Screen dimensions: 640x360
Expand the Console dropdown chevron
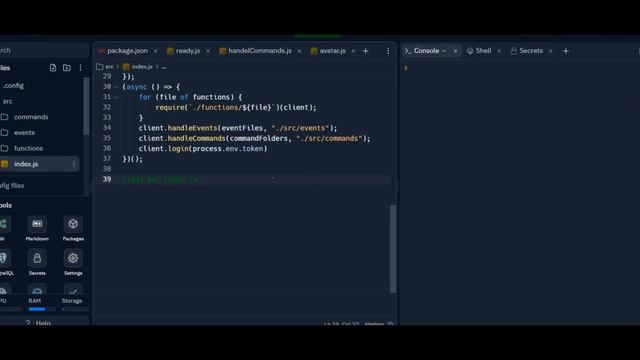pyautogui.click(x=444, y=51)
